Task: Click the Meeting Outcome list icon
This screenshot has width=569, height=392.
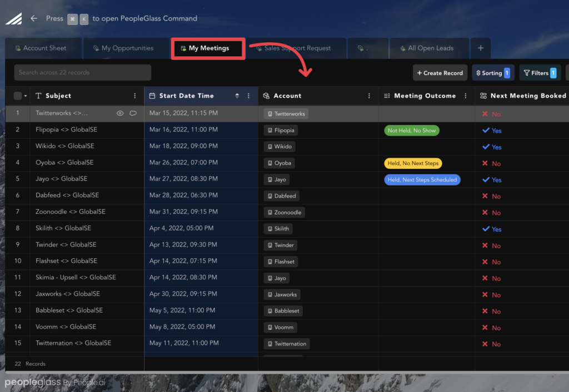Action: coord(387,96)
